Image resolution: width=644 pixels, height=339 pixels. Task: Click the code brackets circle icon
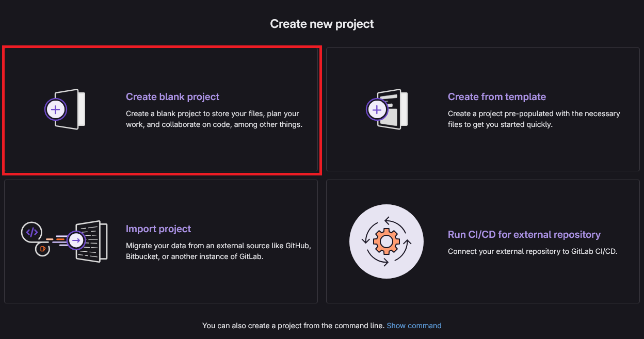31,232
